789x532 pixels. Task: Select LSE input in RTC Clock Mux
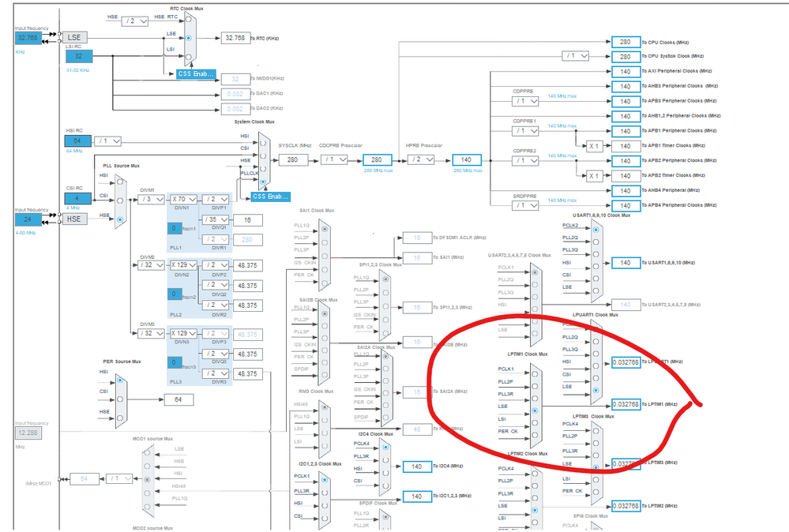tap(189, 38)
